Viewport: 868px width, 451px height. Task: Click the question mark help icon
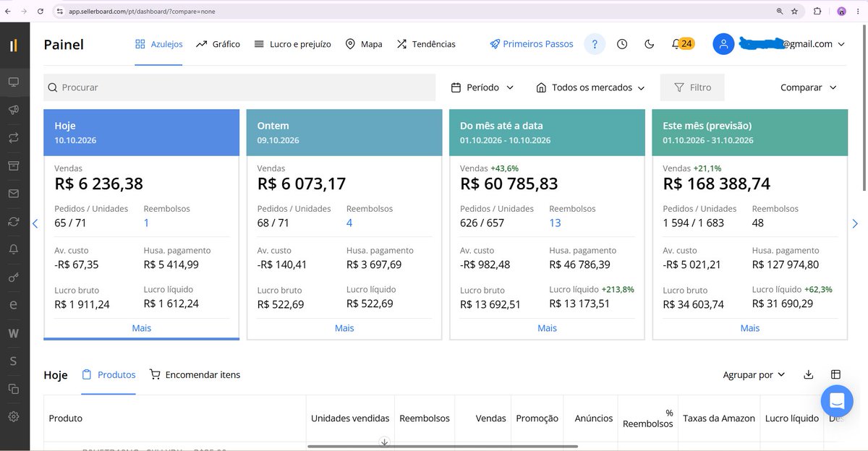point(595,44)
